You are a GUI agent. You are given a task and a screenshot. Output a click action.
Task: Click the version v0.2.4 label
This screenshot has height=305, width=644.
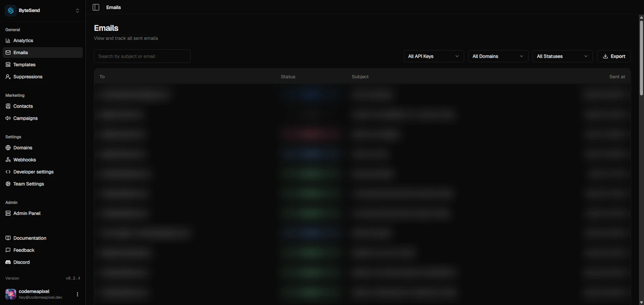73,278
